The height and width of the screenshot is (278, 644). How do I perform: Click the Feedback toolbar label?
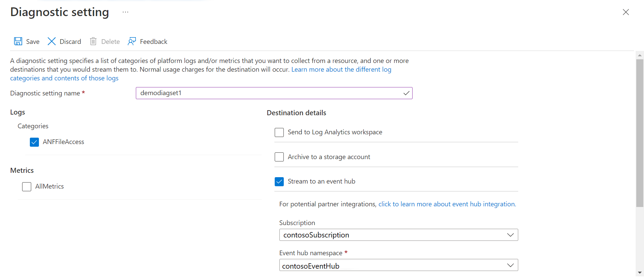click(154, 42)
